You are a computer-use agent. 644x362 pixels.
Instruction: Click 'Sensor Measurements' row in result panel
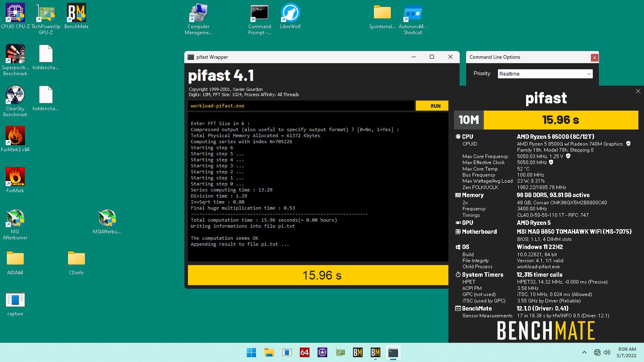(x=536, y=316)
